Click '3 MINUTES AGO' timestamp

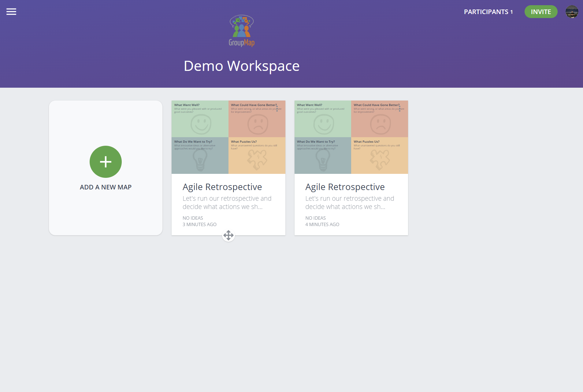(199, 225)
